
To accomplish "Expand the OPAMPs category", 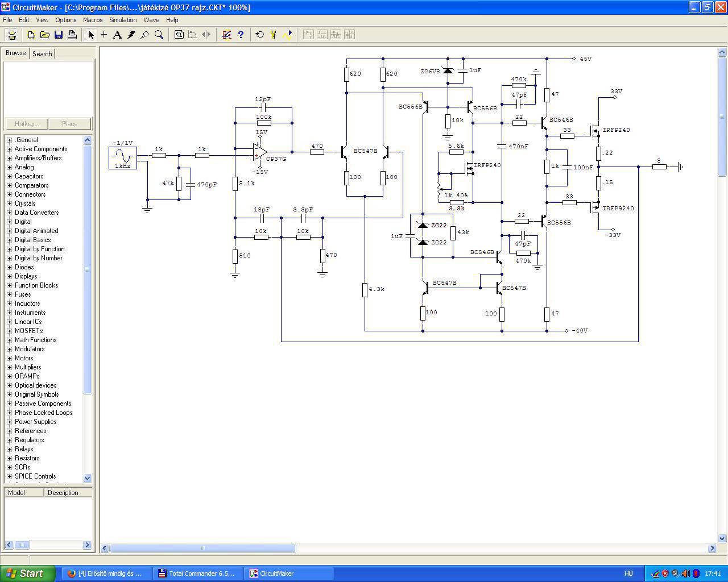I will (9, 376).
